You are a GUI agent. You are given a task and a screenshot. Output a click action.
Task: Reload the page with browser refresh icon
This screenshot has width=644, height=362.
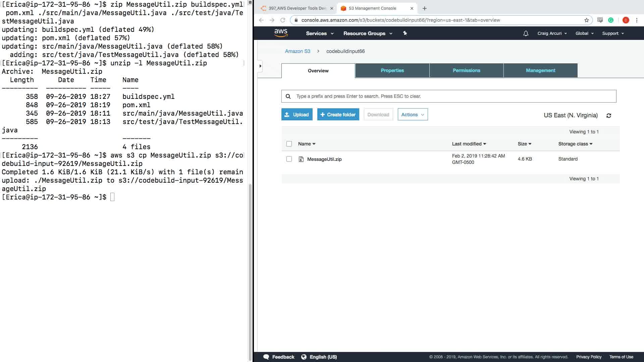click(283, 20)
